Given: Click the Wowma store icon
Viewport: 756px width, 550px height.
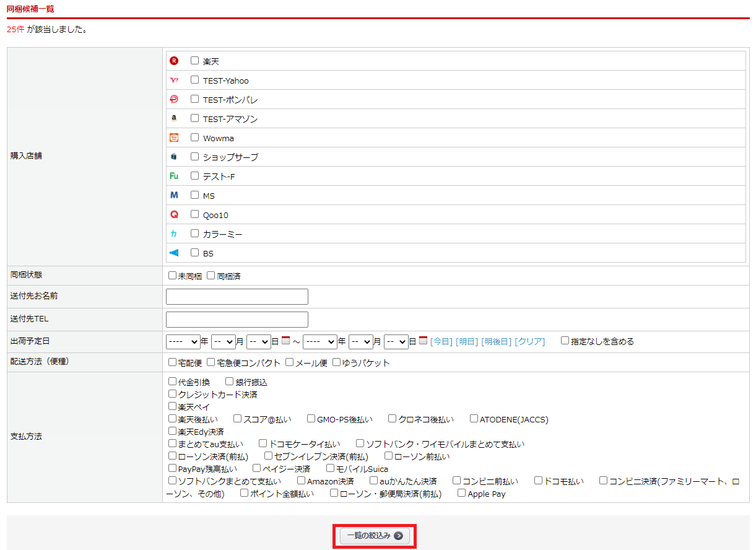Looking at the screenshot, I should coord(174,137).
